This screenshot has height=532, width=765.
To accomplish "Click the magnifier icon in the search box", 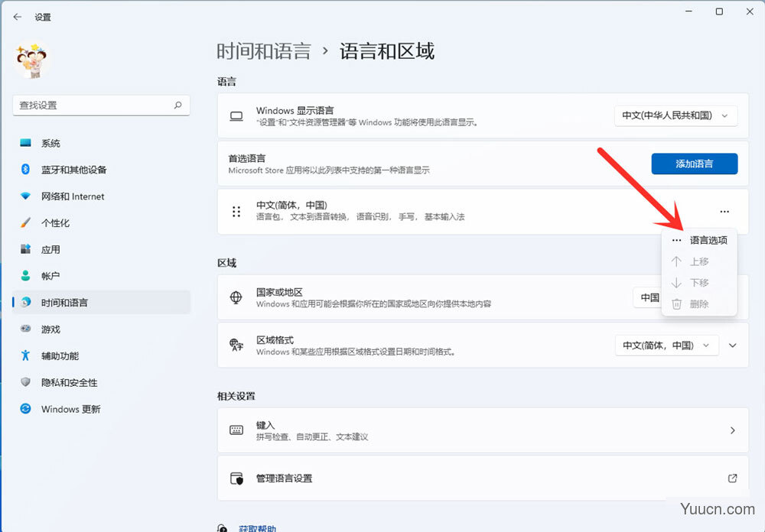I will (x=178, y=105).
